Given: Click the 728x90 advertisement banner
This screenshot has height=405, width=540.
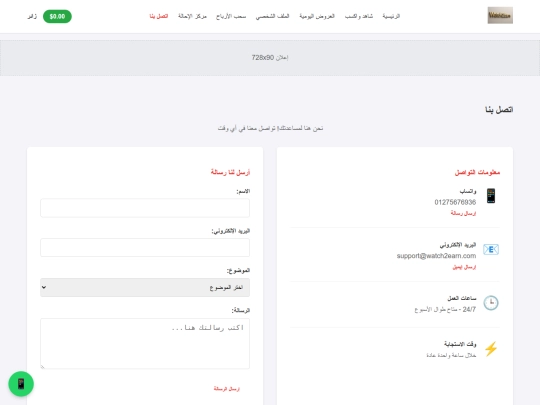Looking at the screenshot, I should point(270,58).
